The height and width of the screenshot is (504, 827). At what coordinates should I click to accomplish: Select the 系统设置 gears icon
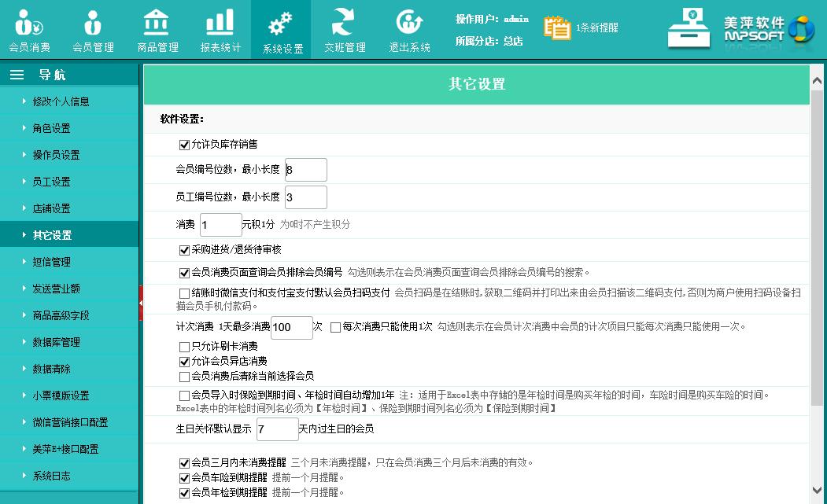(281, 23)
